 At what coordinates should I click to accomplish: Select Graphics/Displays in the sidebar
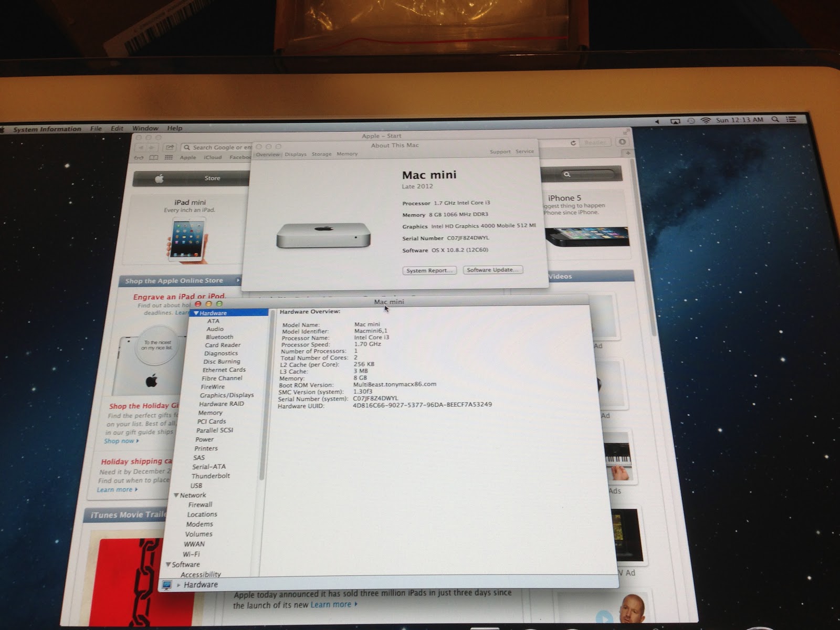click(227, 395)
